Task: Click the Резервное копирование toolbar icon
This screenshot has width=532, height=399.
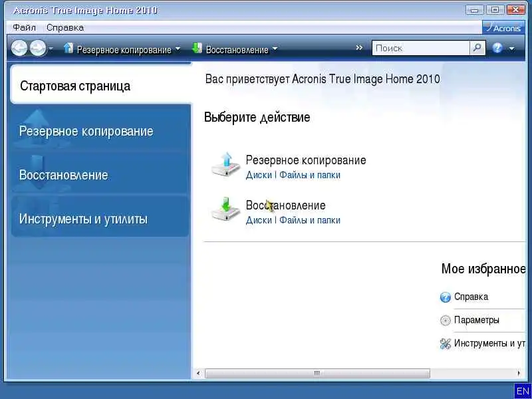Action: (x=68, y=48)
